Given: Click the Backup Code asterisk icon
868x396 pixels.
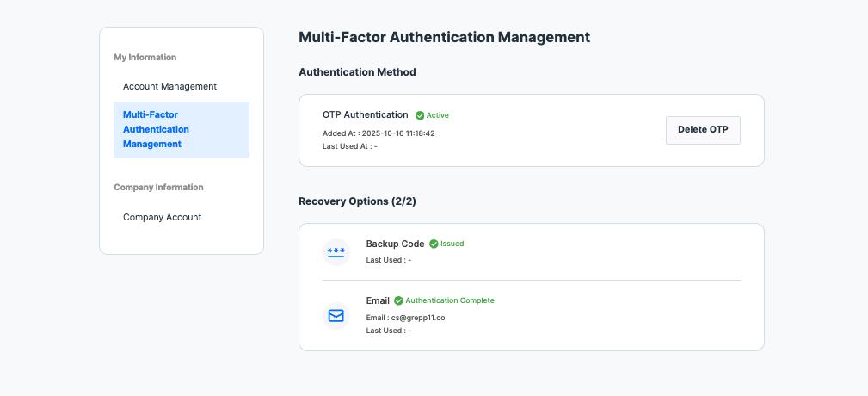Looking at the screenshot, I should [x=336, y=252].
